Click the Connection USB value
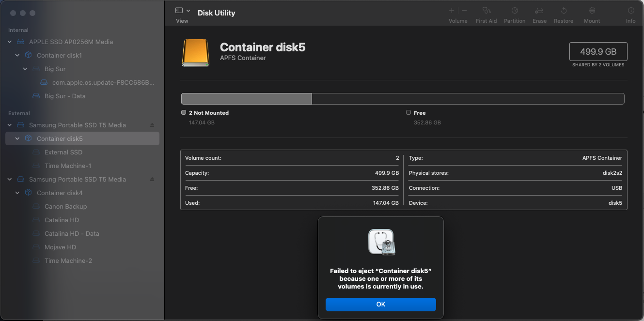 click(x=617, y=188)
